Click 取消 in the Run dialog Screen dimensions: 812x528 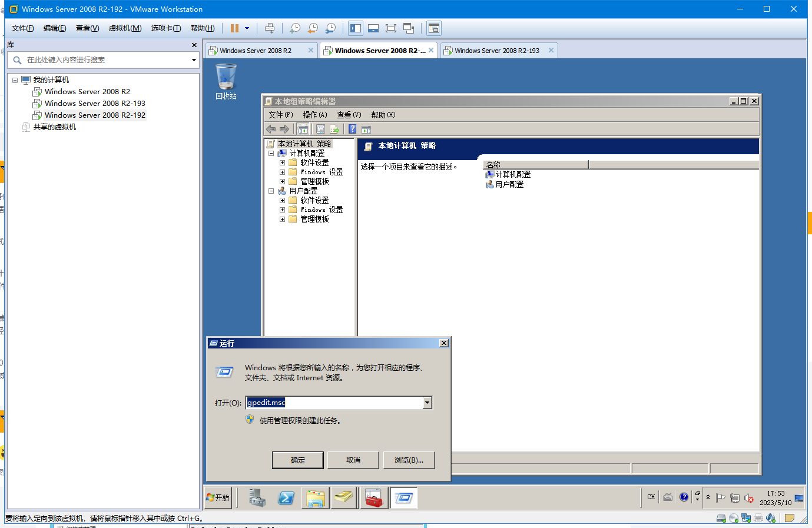click(x=353, y=460)
